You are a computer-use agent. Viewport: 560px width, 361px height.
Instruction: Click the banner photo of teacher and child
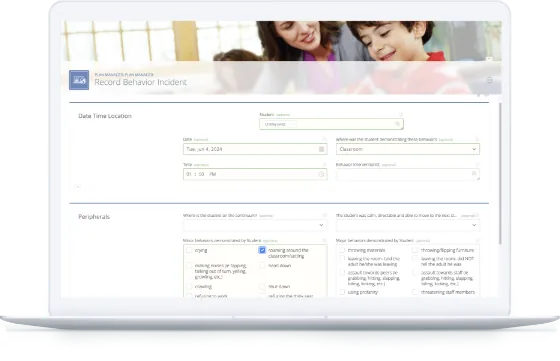pos(282,41)
